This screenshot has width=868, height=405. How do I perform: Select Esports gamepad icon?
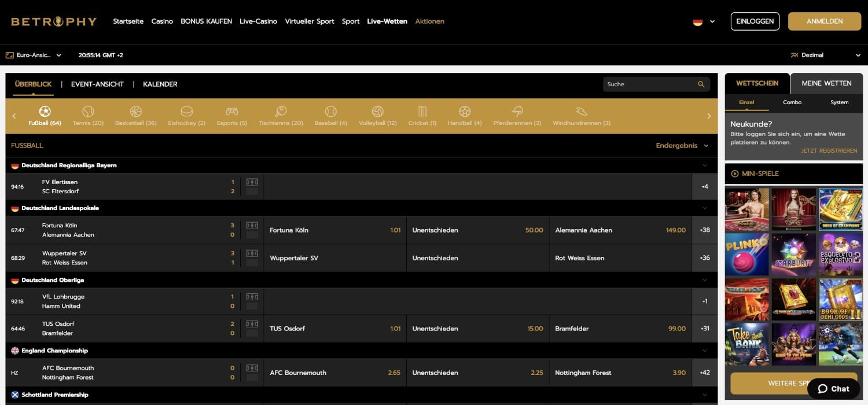pos(231,111)
